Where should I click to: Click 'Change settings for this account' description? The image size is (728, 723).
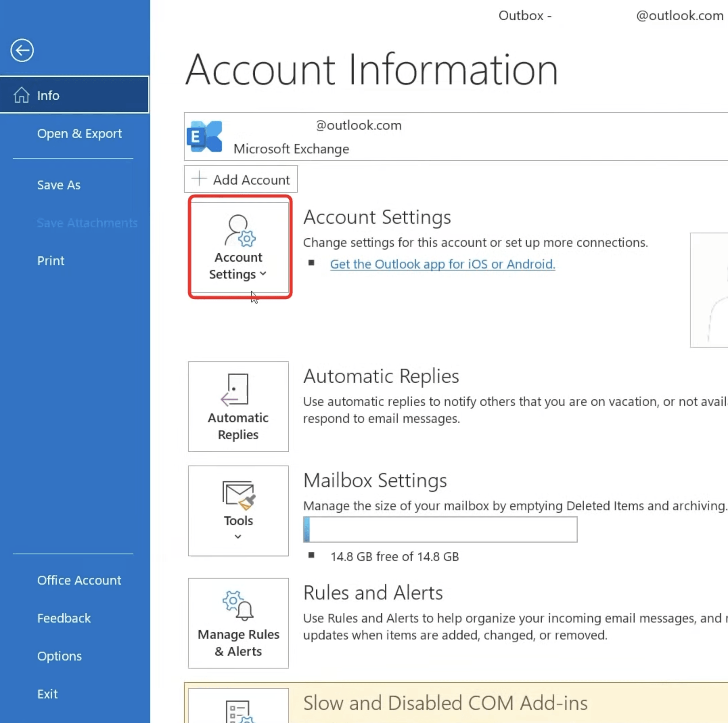[x=475, y=243]
